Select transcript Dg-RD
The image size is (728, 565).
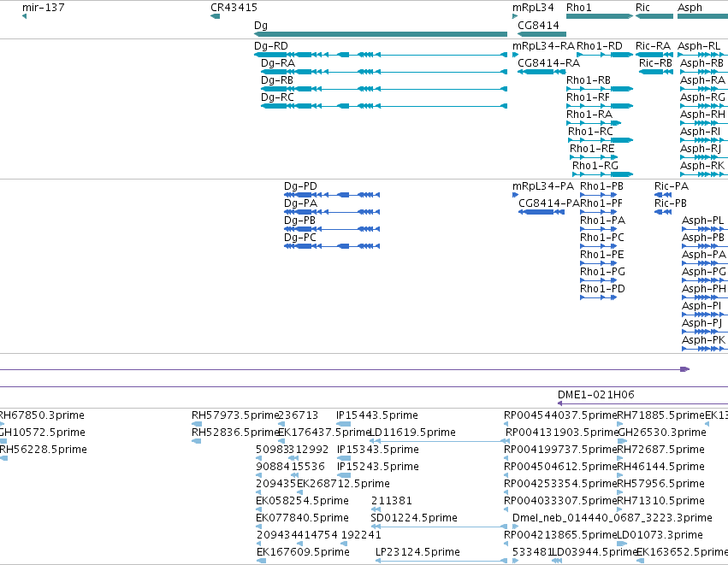(381, 55)
